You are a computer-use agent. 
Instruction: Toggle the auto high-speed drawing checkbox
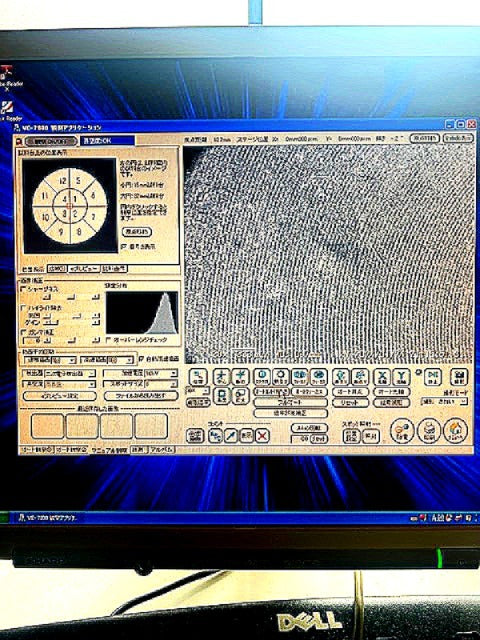pos(142,359)
